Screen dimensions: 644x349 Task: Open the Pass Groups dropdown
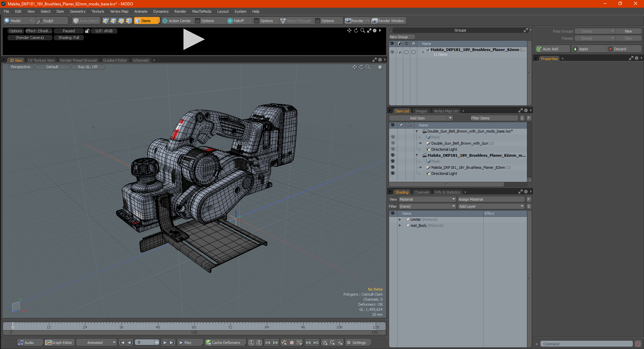tap(595, 31)
